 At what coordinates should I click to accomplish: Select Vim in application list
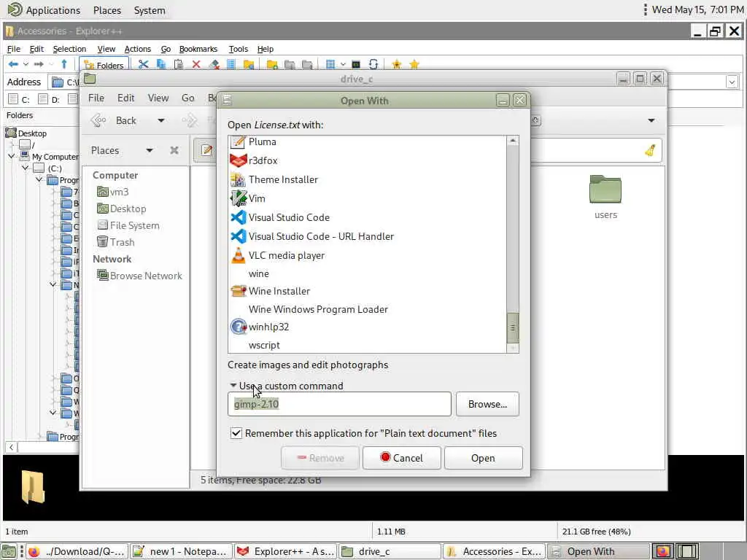coord(368,198)
